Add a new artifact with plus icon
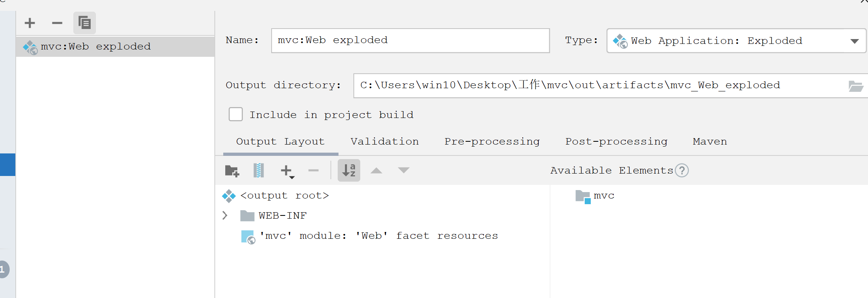Screen dimensions: 868x298 (x=30, y=23)
